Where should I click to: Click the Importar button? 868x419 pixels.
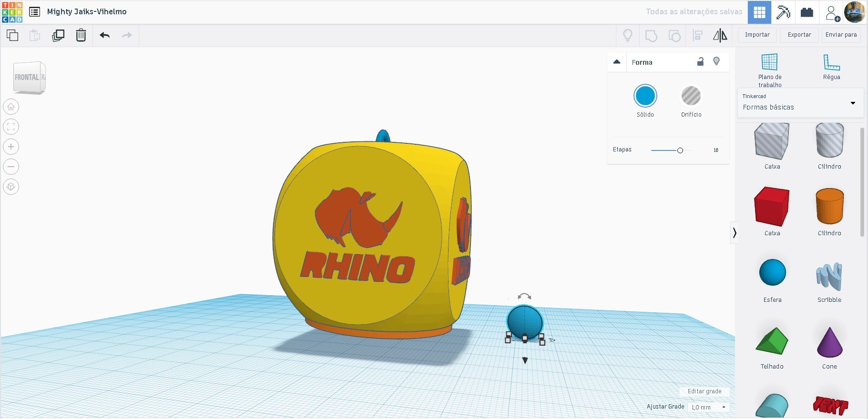point(757,35)
